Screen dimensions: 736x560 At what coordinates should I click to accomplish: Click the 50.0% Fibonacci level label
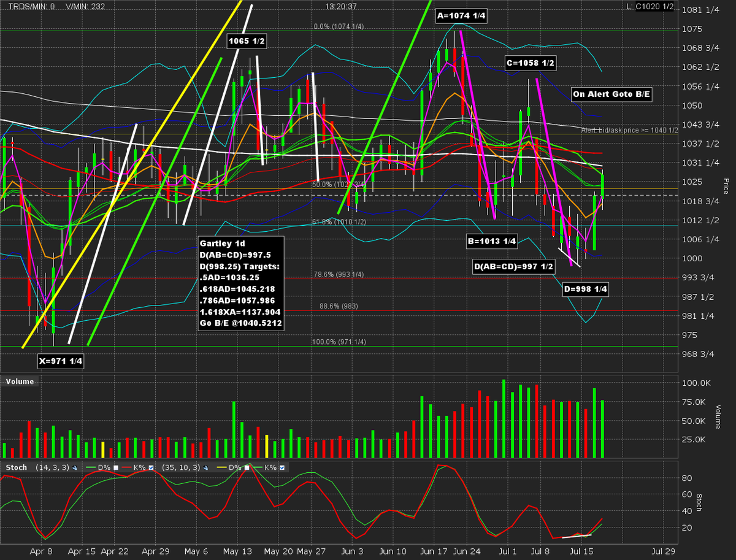pos(339,184)
